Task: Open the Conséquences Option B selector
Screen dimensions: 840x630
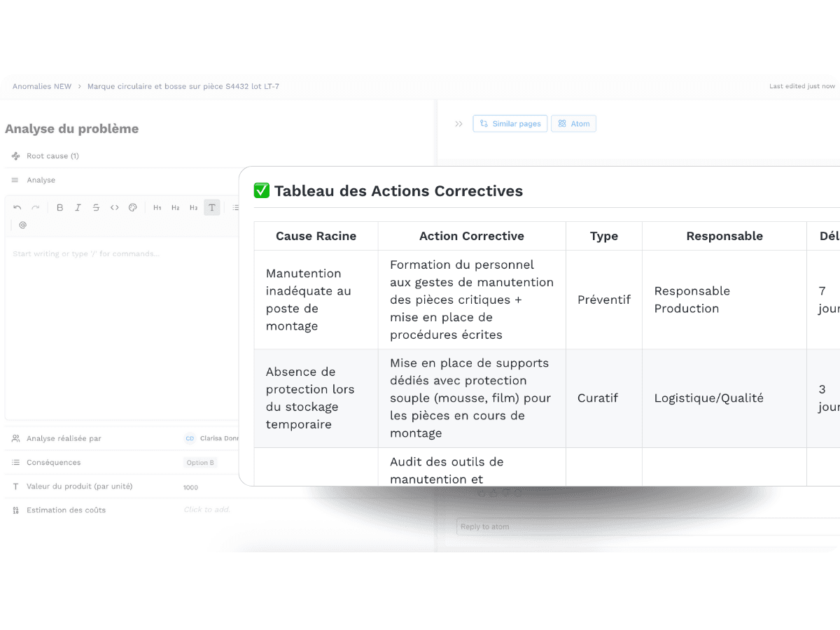Action: (200, 462)
